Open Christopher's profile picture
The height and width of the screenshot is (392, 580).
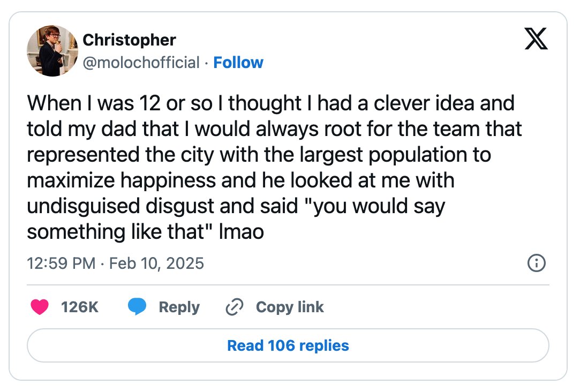click(x=52, y=51)
